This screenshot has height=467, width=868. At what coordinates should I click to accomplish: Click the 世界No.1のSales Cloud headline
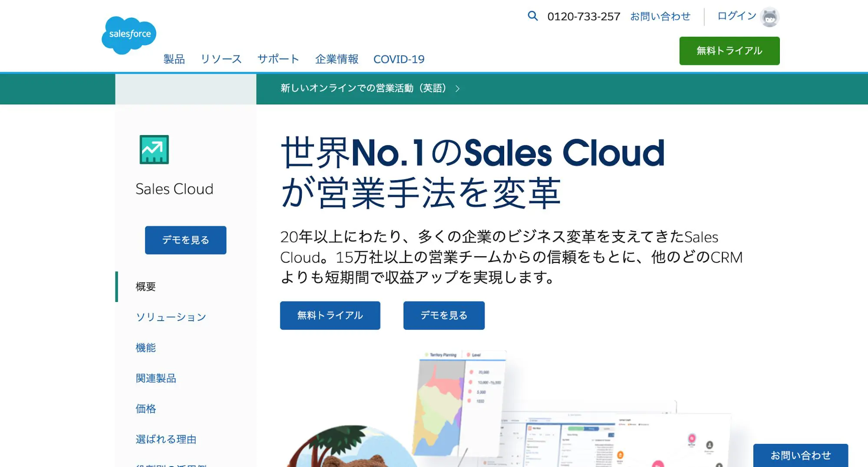click(x=472, y=172)
